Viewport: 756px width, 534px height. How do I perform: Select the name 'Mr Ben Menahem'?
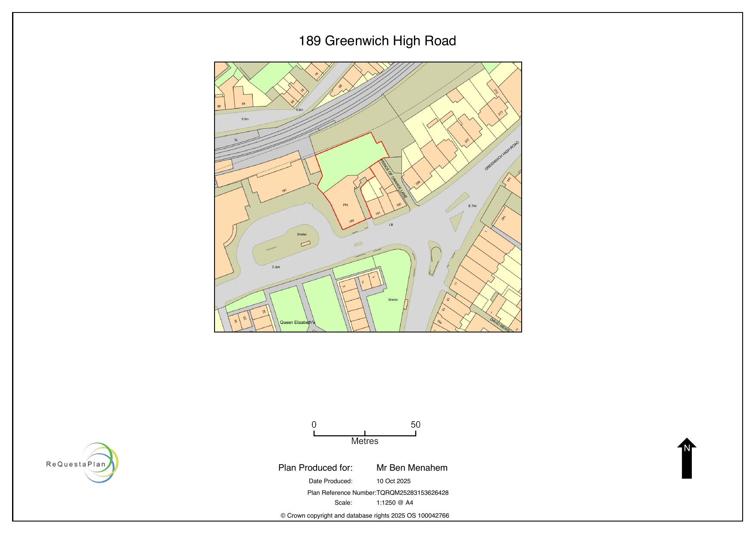(412, 468)
